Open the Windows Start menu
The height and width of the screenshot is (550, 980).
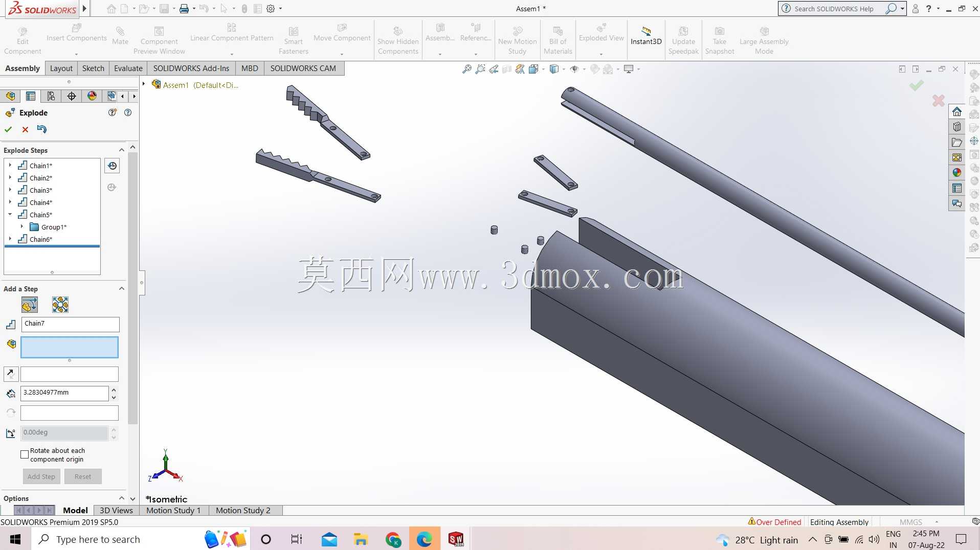(15, 539)
